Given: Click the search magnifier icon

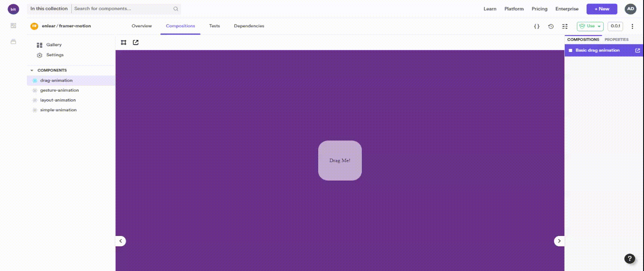Looking at the screenshot, I should point(176,9).
